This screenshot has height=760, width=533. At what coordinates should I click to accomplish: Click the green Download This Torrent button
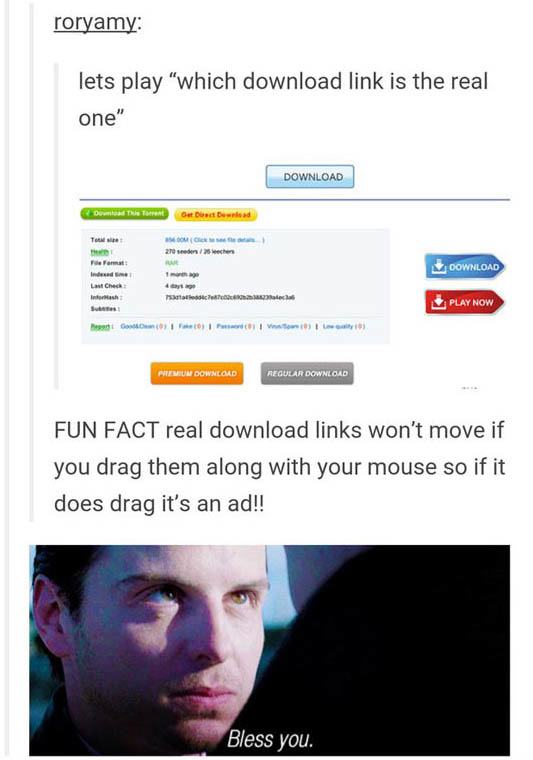click(125, 213)
